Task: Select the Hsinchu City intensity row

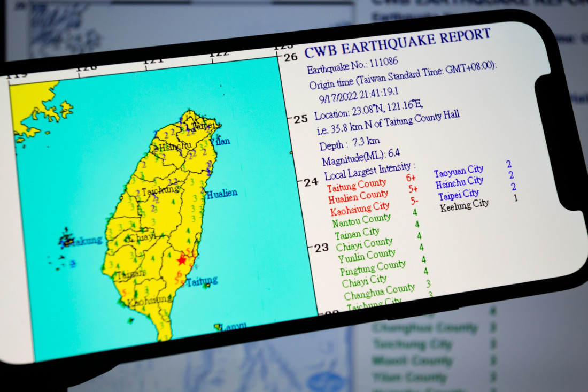Action: click(475, 181)
